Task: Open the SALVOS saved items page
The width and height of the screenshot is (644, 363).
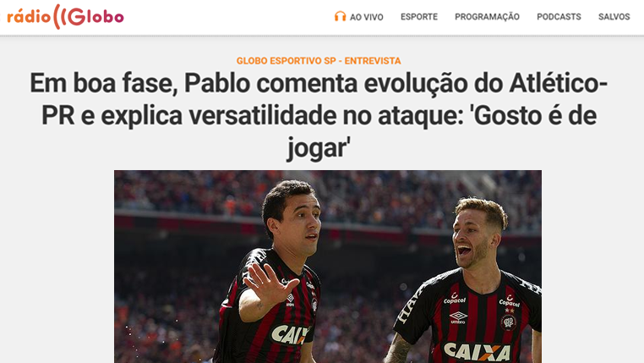Action: [614, 17]
